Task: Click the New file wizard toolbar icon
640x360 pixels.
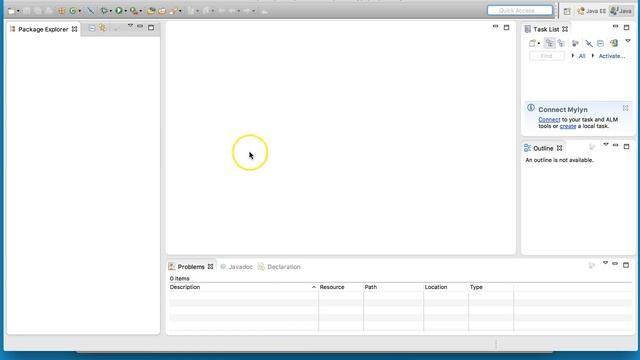Action: pyautogui.click(x=11, y=11)
